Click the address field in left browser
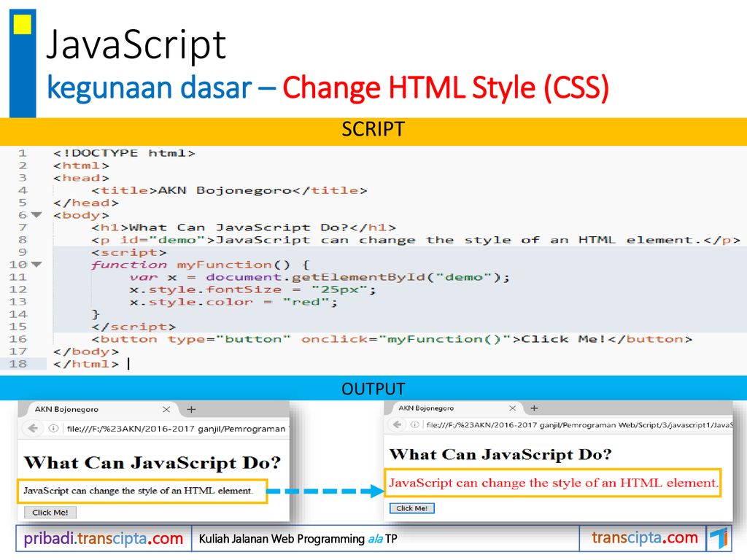This screenshot has width=747, height=560. click(177, 429)
